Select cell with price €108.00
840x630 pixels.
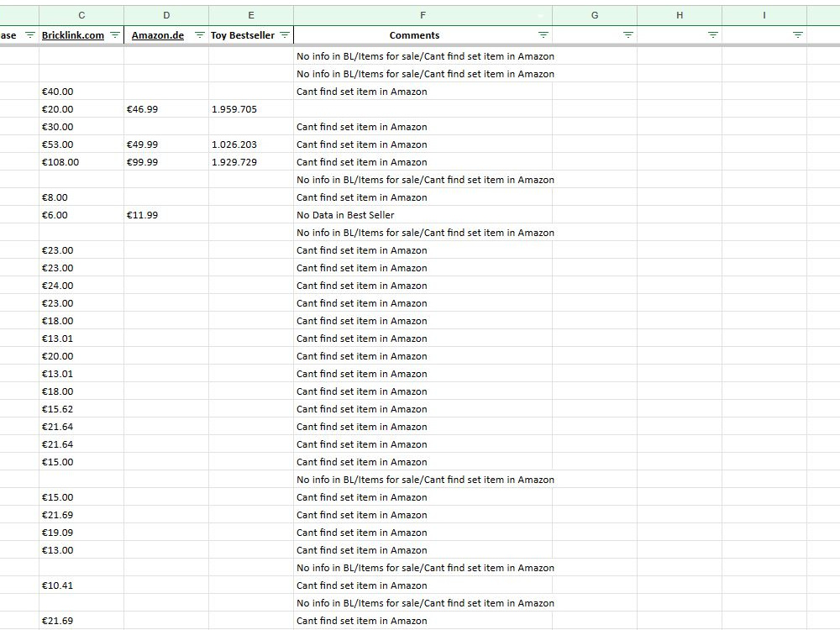[x=81, y=162]
